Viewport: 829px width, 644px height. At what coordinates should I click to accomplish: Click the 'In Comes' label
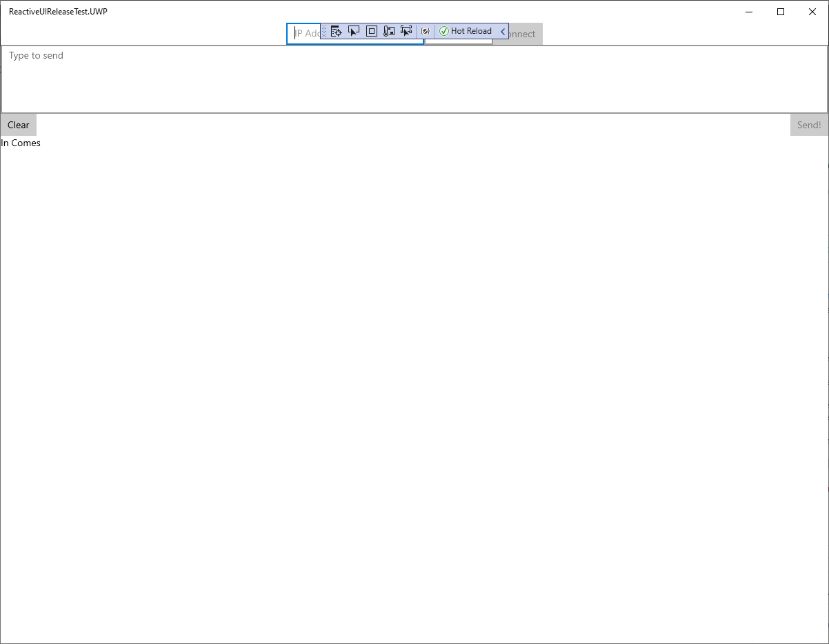[21, 143]
